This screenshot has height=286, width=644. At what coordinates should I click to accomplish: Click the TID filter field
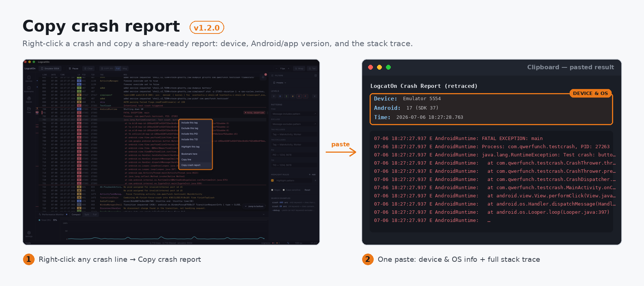(294, 165)
